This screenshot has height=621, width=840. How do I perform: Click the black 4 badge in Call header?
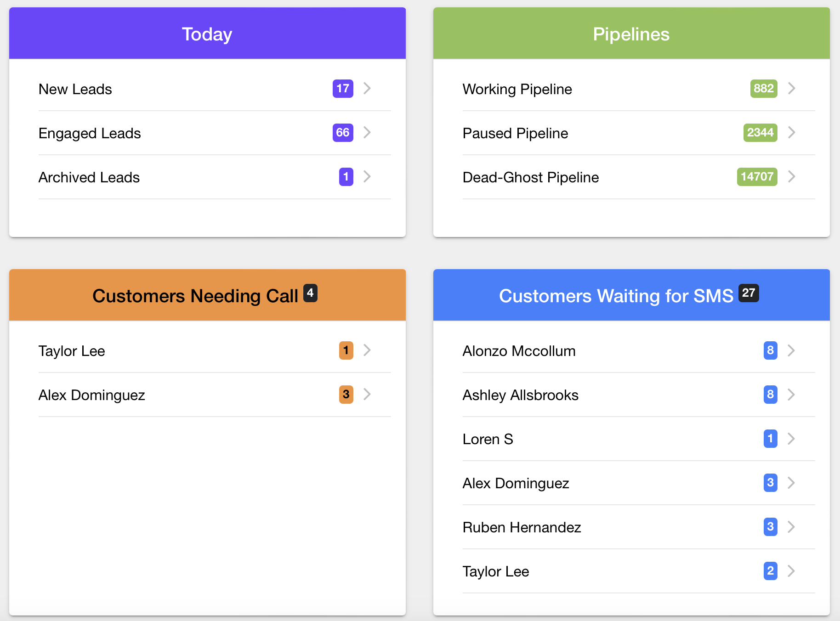(x=310, y=293)
